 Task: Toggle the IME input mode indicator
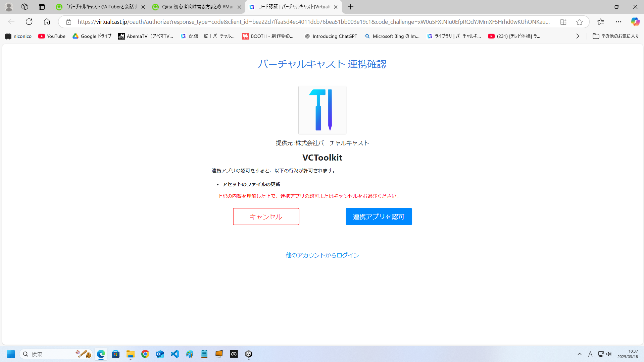pos(590,354)
